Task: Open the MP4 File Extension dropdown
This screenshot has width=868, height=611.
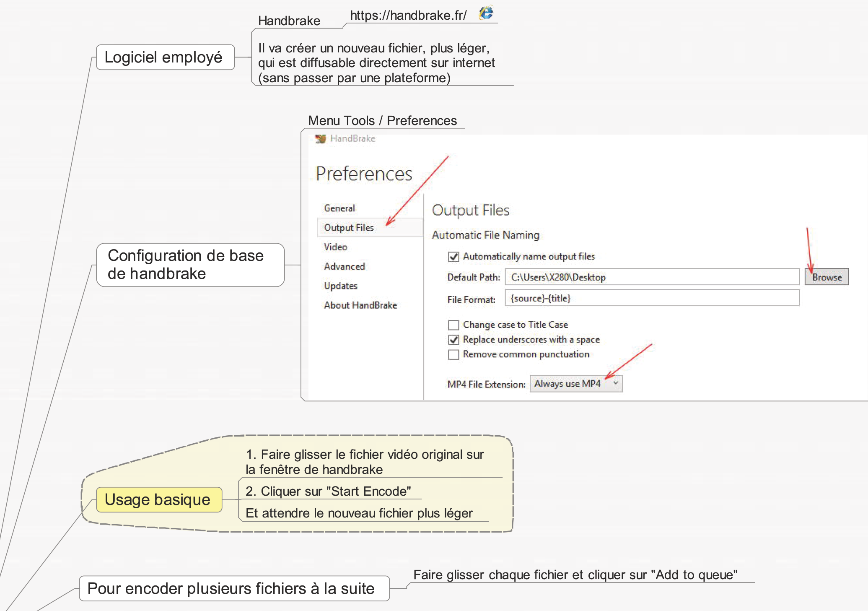Action: click(576, 384)
